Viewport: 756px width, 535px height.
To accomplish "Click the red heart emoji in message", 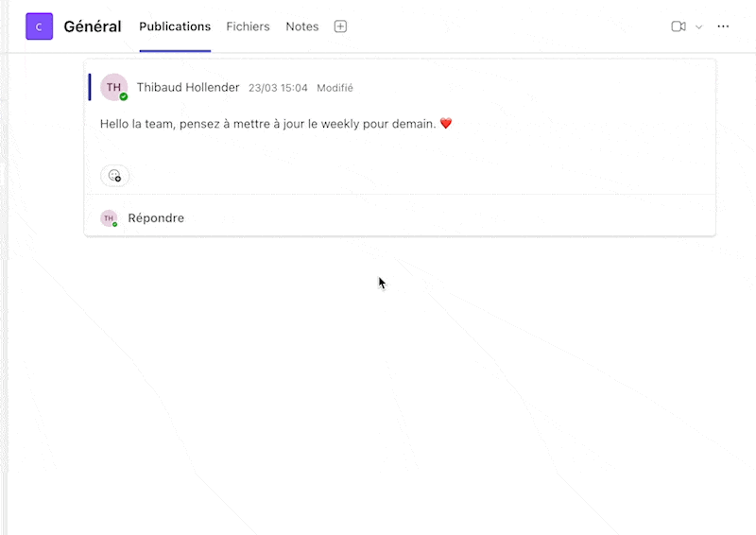I will (x=447, y=124).
